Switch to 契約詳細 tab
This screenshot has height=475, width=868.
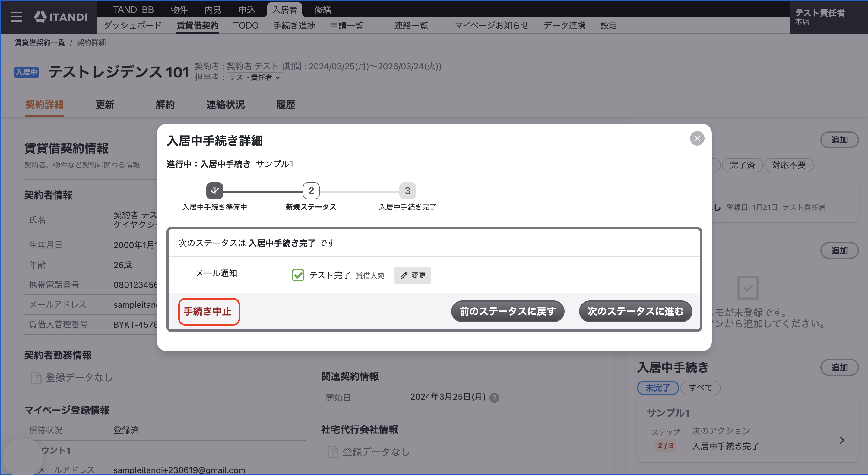click(x=44, y=105)
